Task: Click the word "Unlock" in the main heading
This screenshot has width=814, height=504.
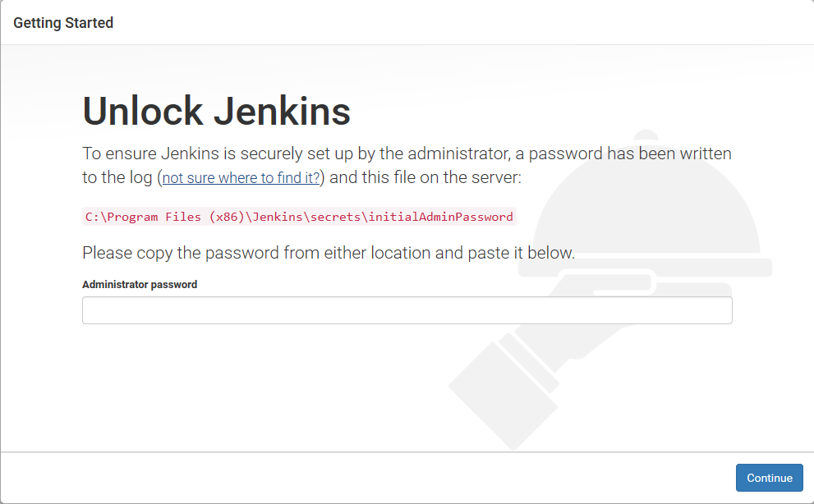Action: click(x=143, y=112)
